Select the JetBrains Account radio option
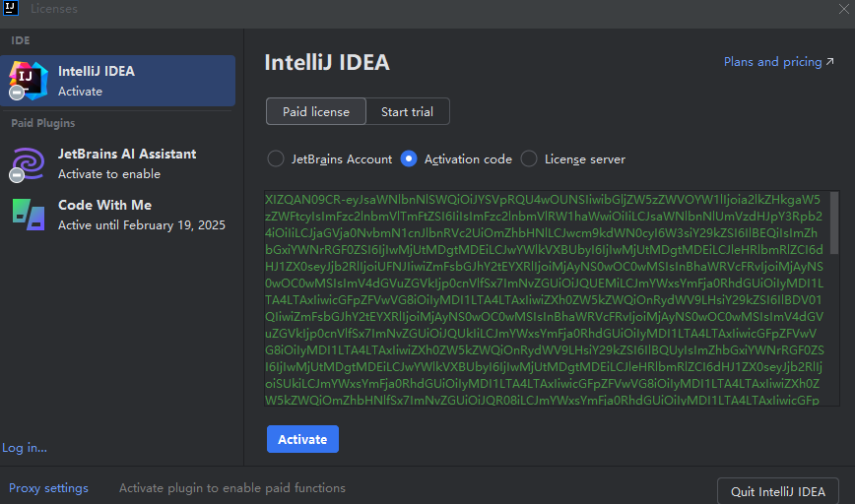Viewport: 855px width, 504px height. pos(276,158)
